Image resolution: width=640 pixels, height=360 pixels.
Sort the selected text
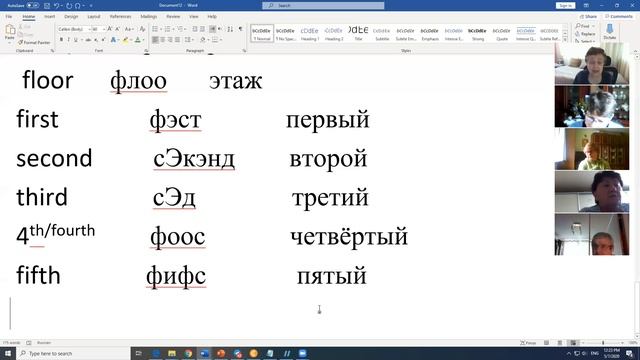point(230,29)
